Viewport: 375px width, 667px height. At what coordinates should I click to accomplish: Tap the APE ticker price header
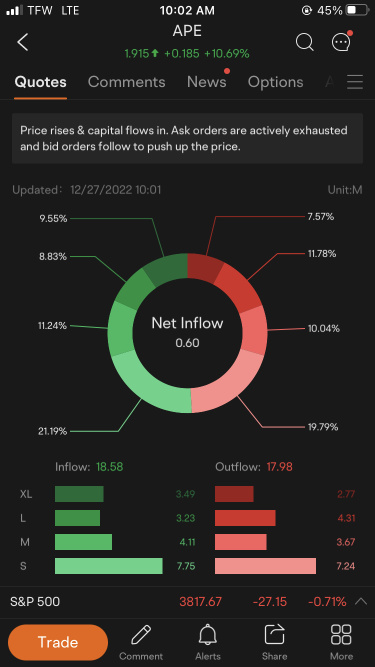187,43
